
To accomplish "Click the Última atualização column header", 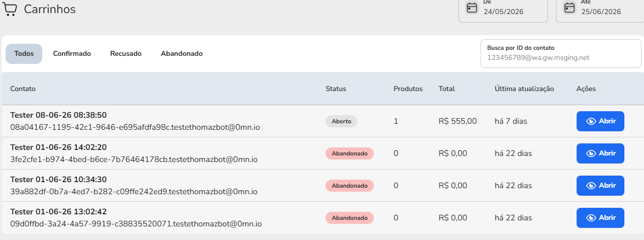I will pos(524,89).
